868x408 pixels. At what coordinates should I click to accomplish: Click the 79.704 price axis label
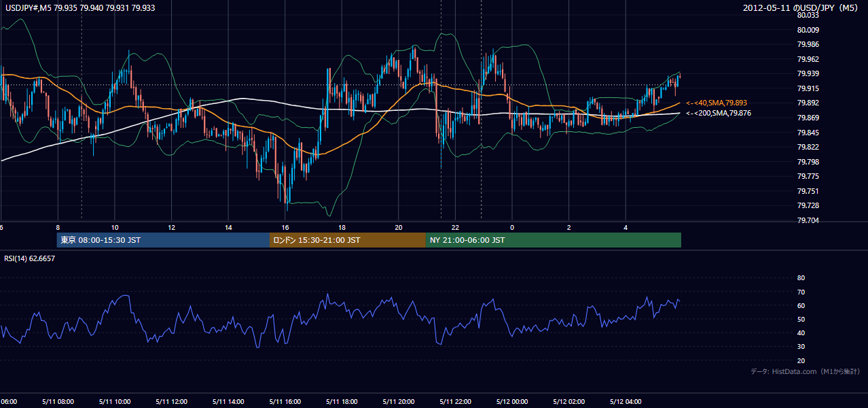[x=808, y=220]
